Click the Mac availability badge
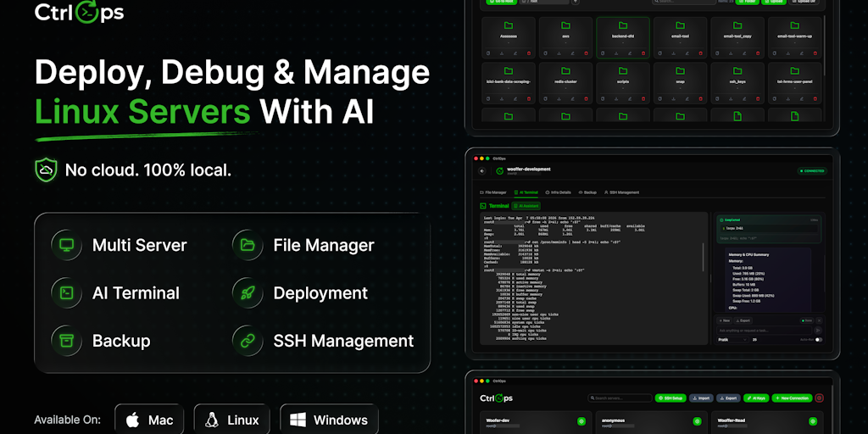This screenshot has height=434, width=868. pyautogui.click(x=149, y=420)
